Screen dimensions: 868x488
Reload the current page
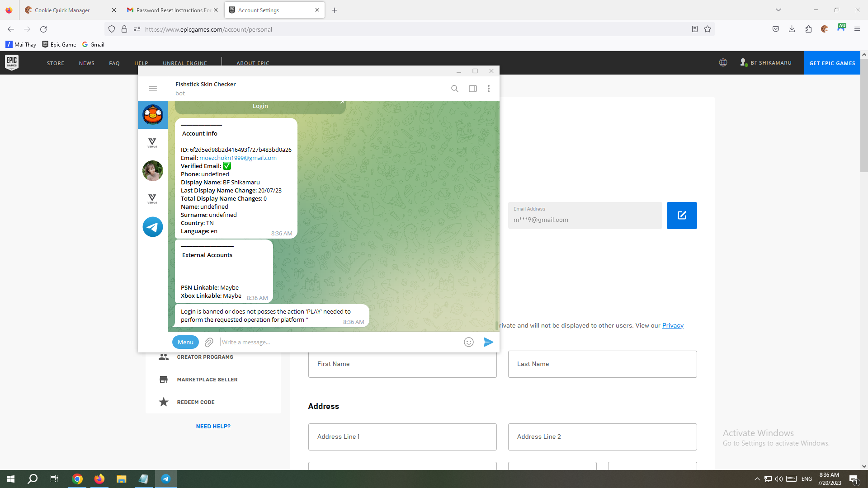[x=43, y=29]
